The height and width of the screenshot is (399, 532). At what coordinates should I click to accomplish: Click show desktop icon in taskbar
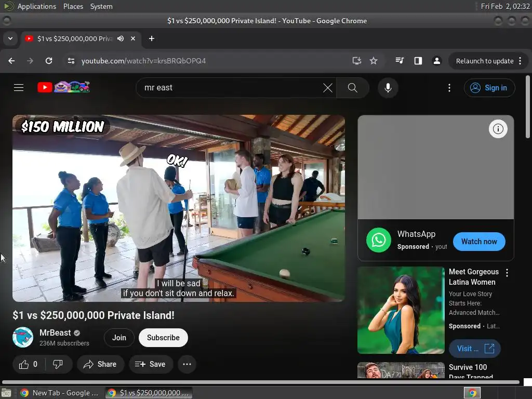pos(6,393)
